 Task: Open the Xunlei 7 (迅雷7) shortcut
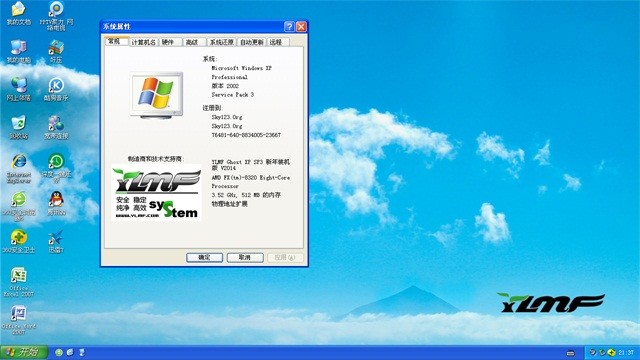pyautogui.click(x=56, y=241)
